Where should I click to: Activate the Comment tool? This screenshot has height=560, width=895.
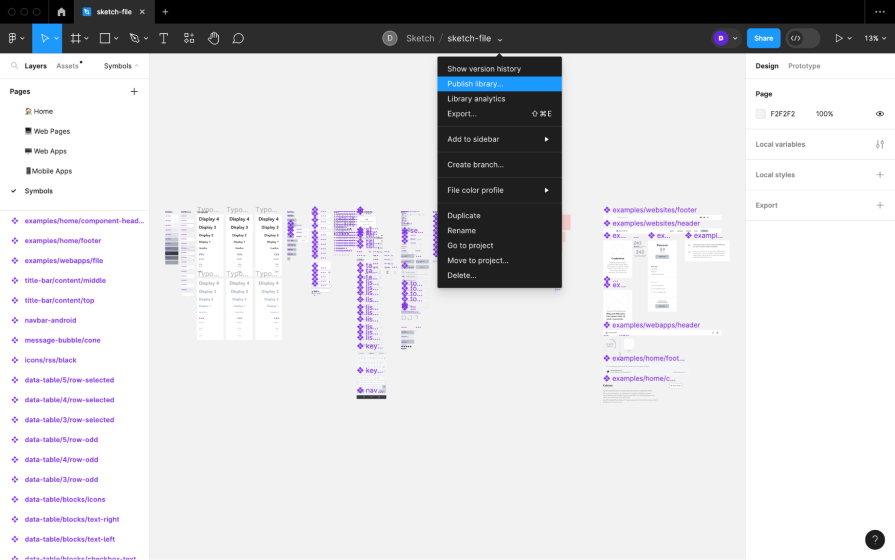pos(238,38)
